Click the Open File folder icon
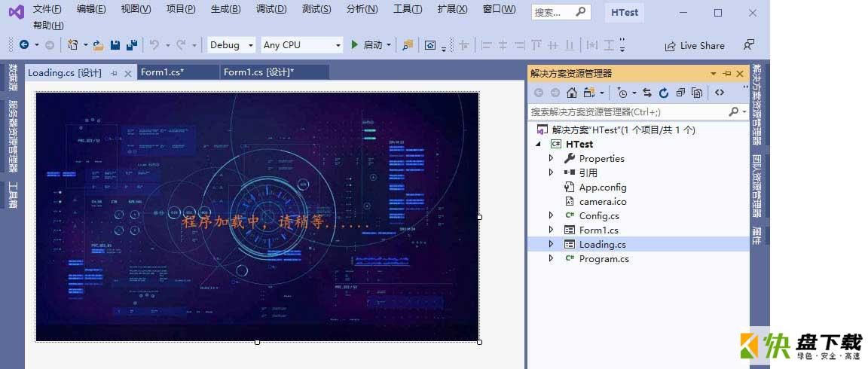The image size is (868, 369). [x=99, y=45]
